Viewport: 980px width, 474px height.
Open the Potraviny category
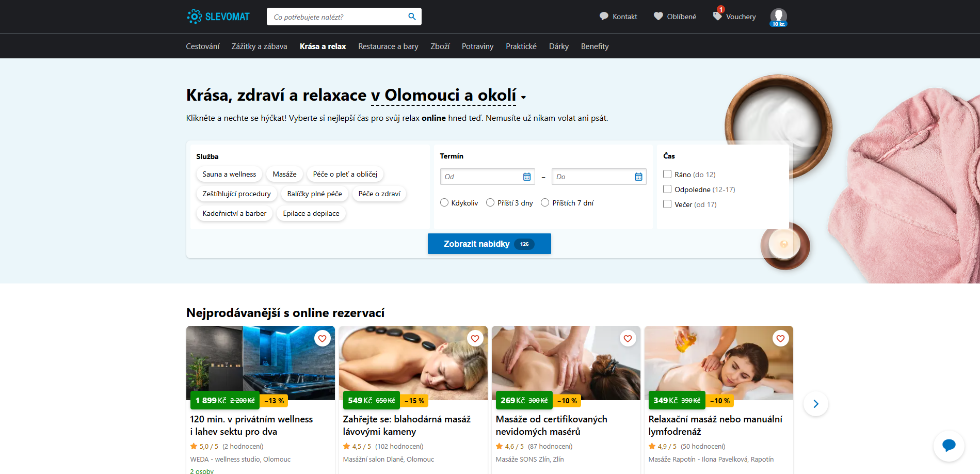coord(477,46)
